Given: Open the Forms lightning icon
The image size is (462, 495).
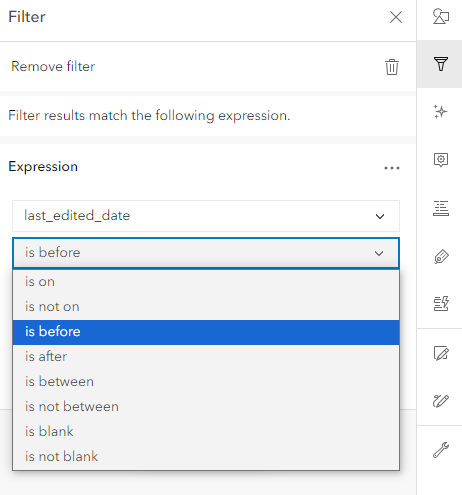Looking at the screenshot, I should (x=441, y=304).
